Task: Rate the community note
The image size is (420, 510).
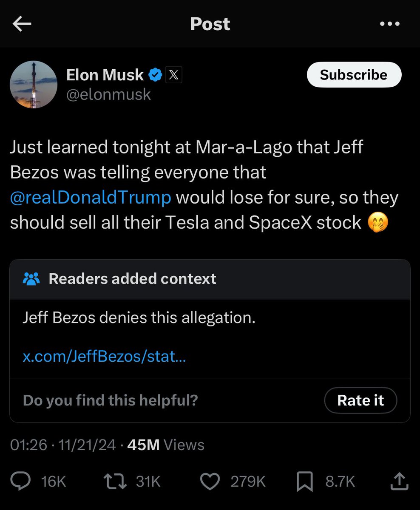Action: 360,400
